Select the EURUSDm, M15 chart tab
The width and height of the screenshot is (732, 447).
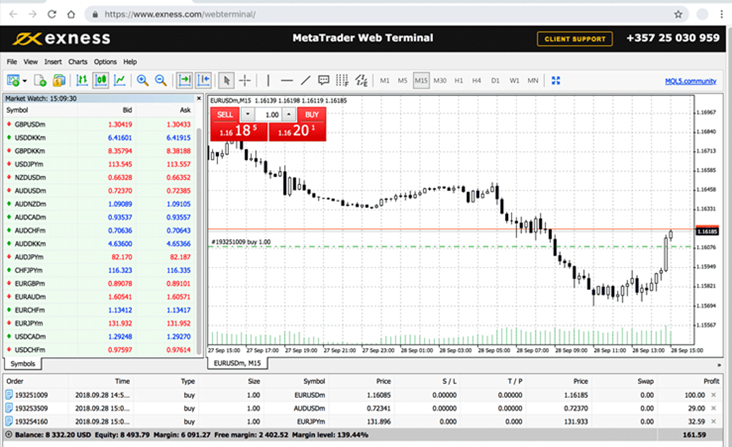(237, 363)
